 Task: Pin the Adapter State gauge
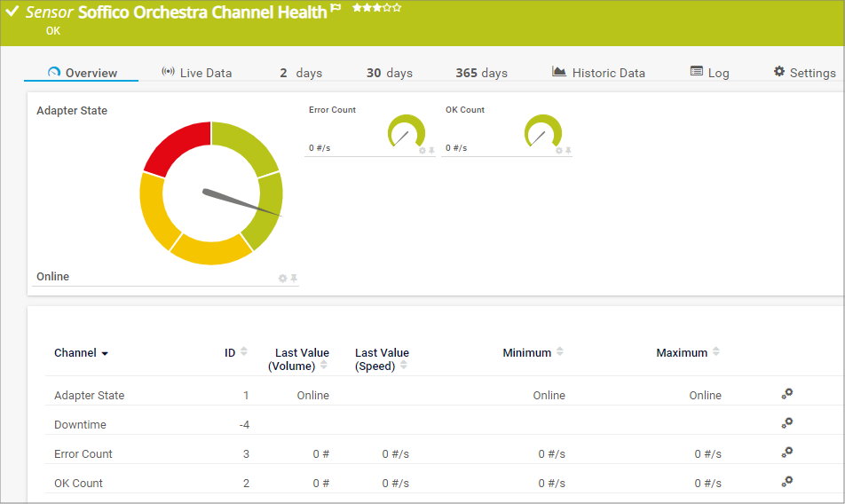click(294, 279)
